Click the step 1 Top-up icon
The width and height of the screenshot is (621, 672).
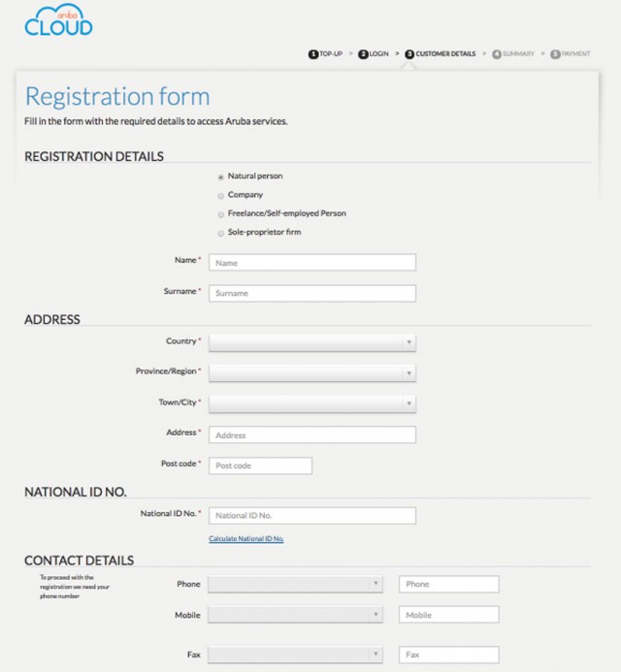313,54
